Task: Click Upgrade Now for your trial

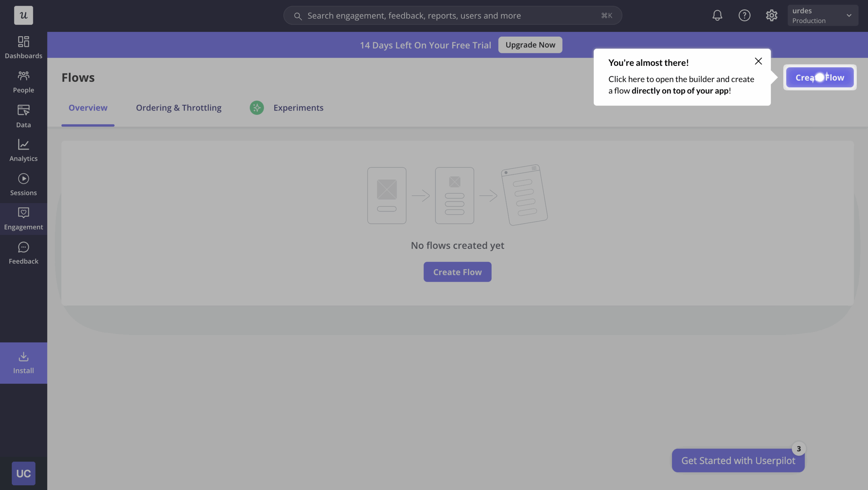Action: click(530, 44)
